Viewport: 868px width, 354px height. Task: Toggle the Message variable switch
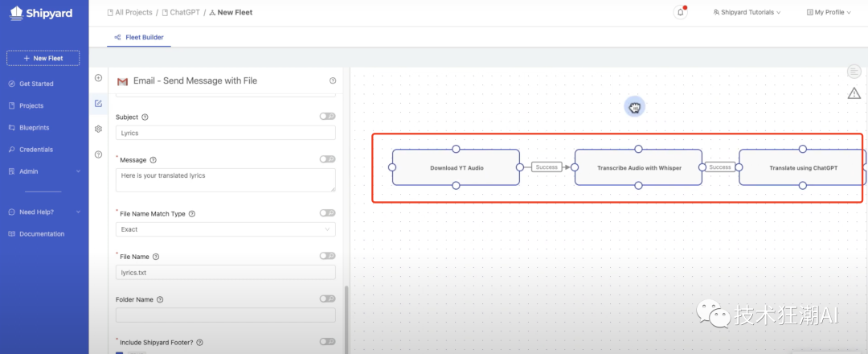327,159
